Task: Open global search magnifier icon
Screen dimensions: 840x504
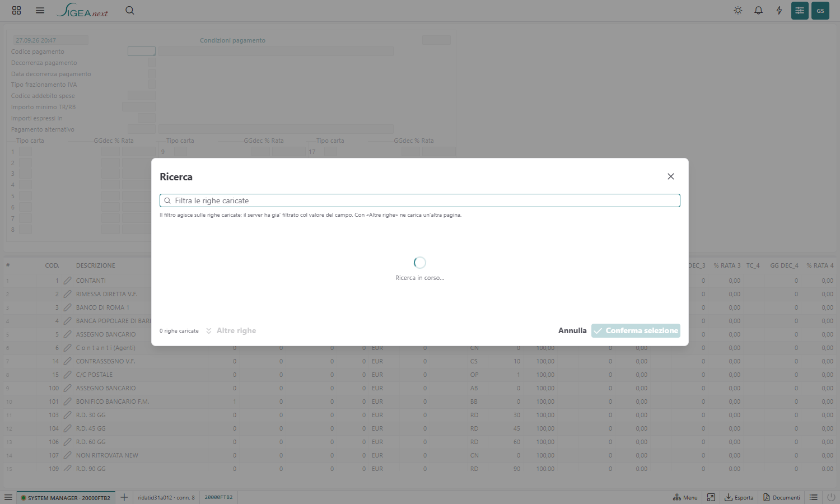Action: click(x=130, y=11)
